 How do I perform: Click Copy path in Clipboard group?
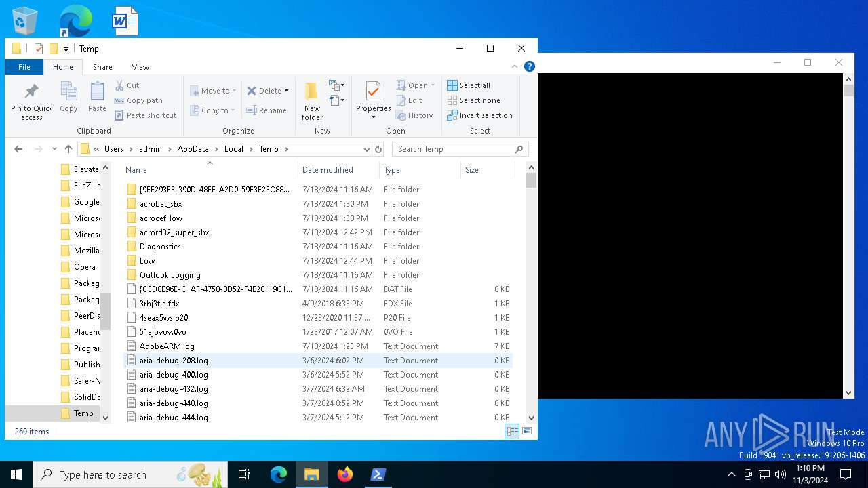pyautogui.click(x=138, y=100)
